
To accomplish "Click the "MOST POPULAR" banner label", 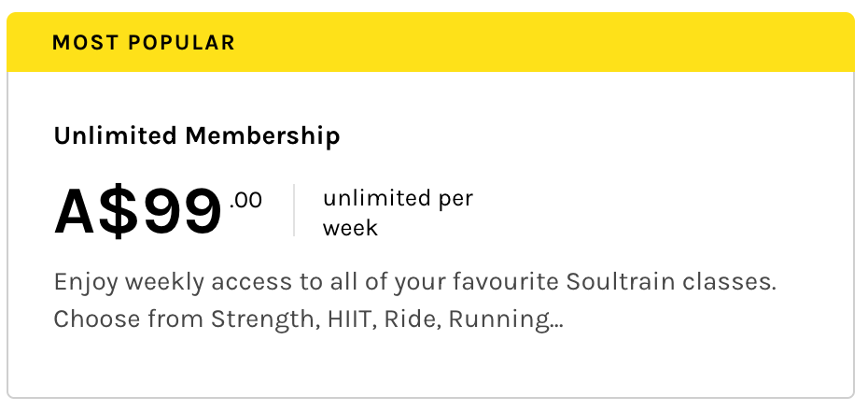I will [x=144, y=43].
